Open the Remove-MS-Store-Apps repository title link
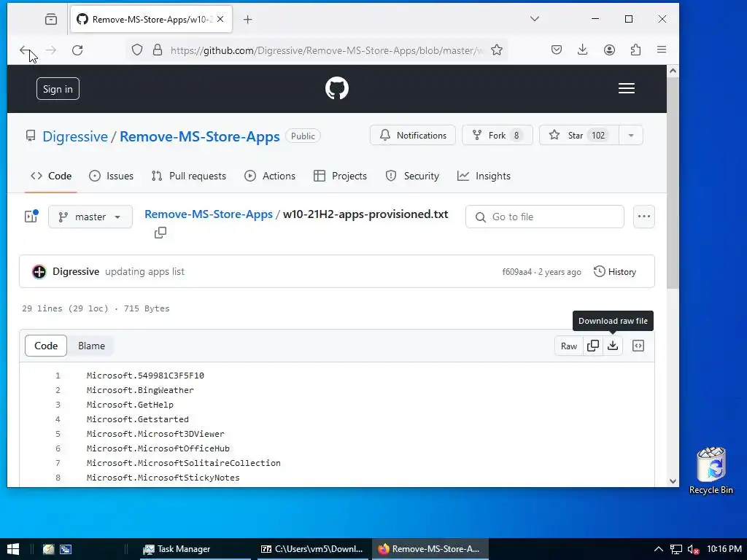 pos(200,136)
